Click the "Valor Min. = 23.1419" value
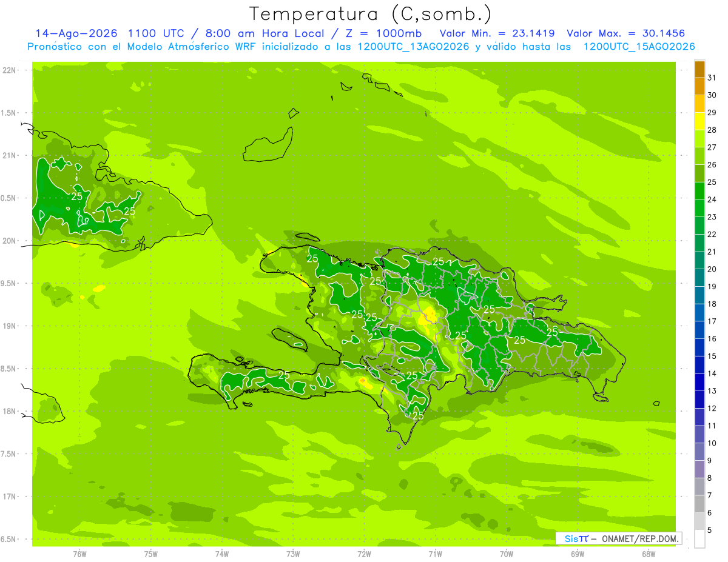This screenshot has height=562, width=728. pyautogui.click(x=496, y=33)
